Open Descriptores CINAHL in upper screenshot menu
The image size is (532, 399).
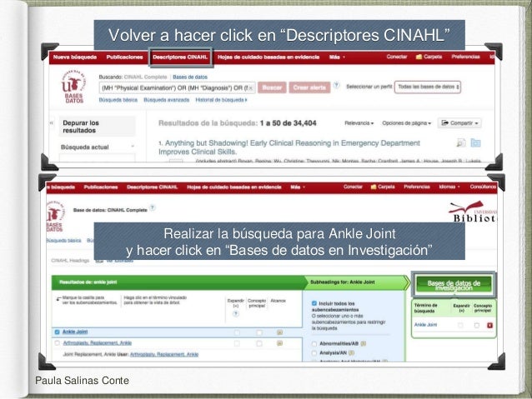click(180, 57)
